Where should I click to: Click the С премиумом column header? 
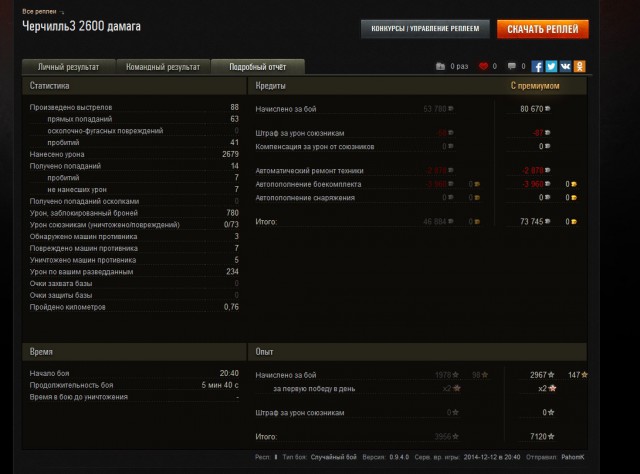pos(535,86)
